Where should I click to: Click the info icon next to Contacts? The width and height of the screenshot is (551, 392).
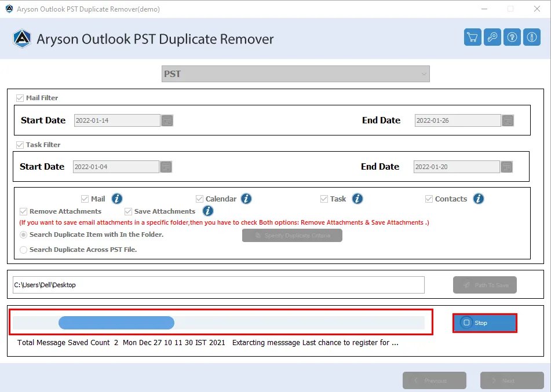coord(478,199)
